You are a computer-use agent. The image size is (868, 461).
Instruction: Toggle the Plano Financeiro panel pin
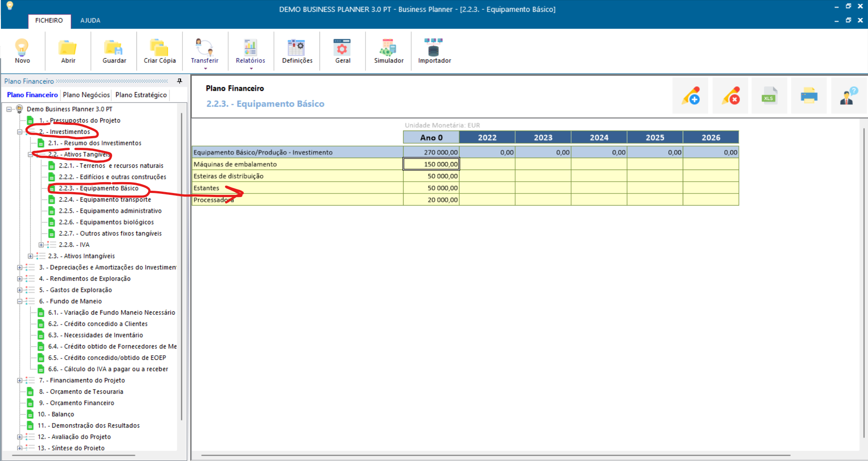(179, 81)
